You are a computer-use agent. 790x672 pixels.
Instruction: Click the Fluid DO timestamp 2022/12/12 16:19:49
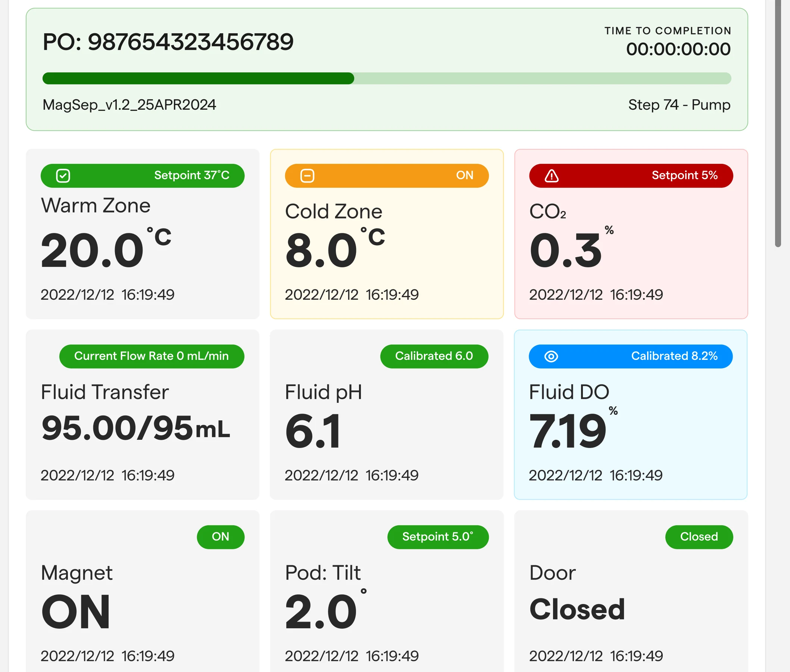(x=596, y=475)
